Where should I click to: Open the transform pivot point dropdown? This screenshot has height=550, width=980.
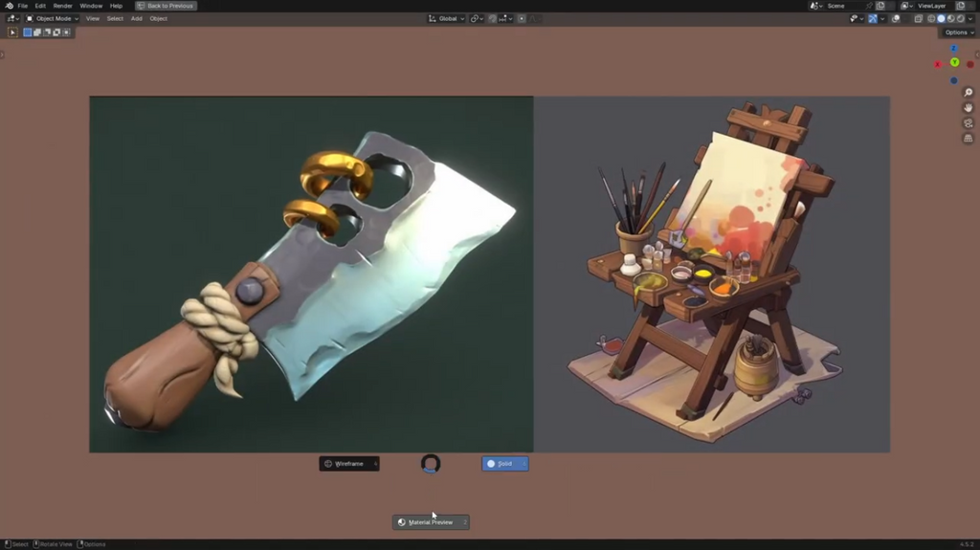pos(477,19)
